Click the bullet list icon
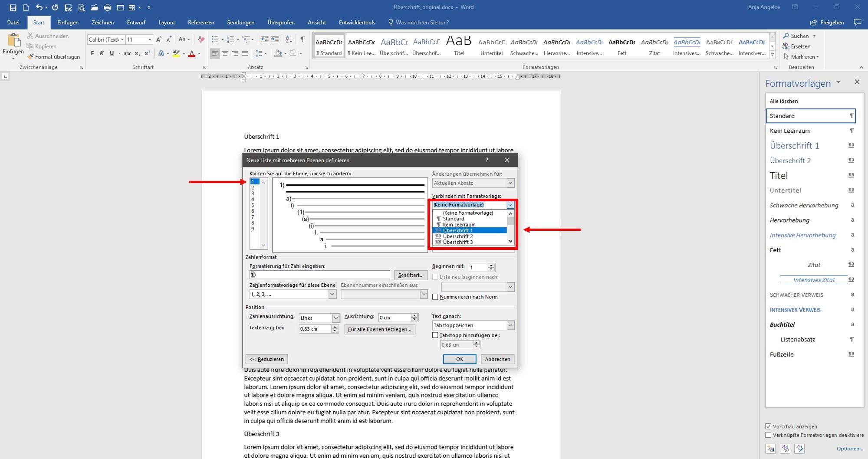The image size is (868, 459). point(215,39)
